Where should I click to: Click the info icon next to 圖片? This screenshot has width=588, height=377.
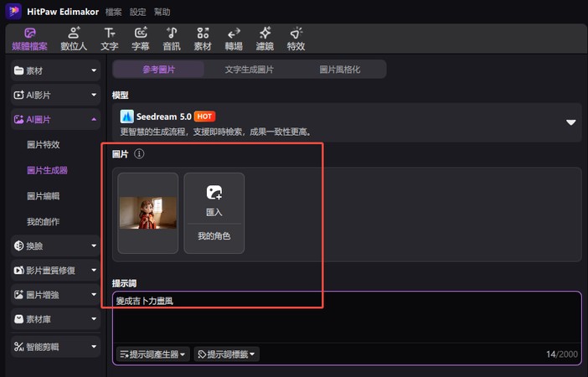tap(139, 154)
